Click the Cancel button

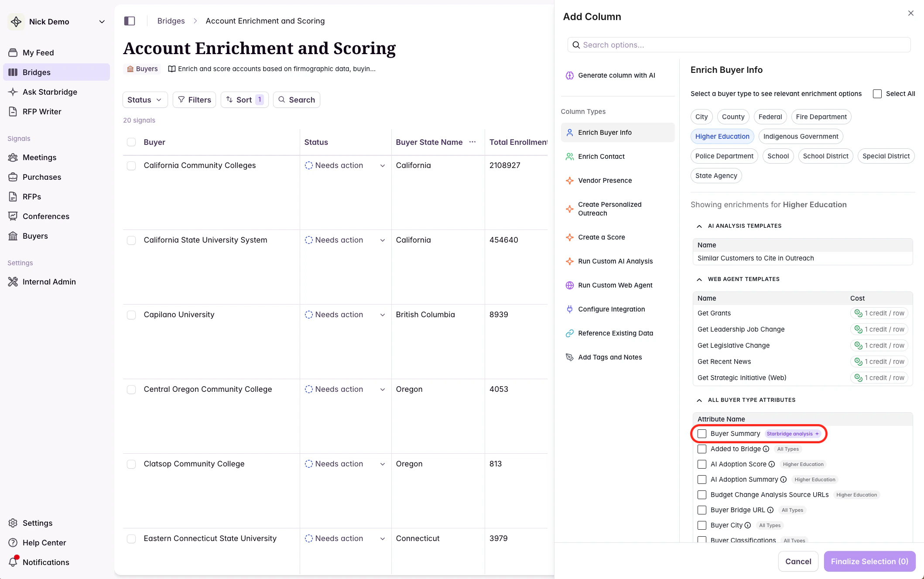[x=798, y=561]
